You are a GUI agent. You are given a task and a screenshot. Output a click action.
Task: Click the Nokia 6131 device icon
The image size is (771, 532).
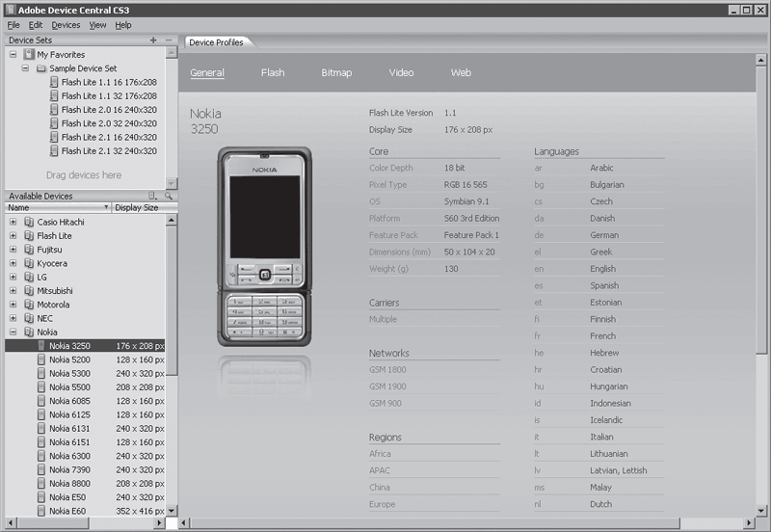point(41,428)
